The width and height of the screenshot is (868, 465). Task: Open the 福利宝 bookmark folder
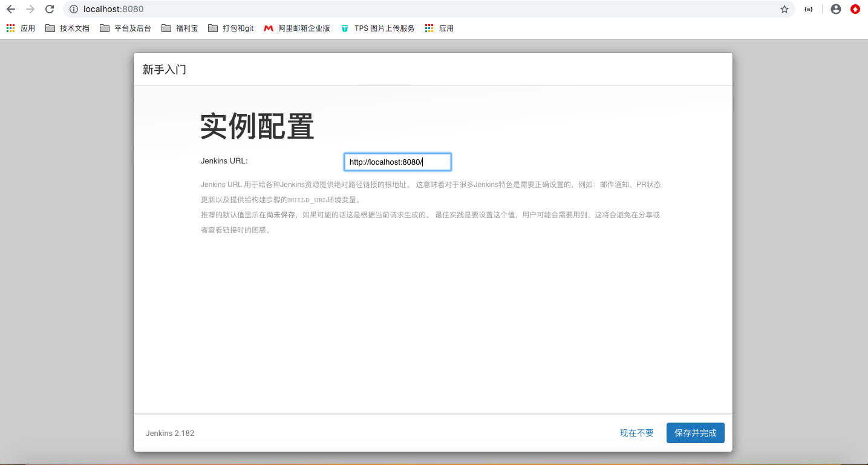point(180,28)
